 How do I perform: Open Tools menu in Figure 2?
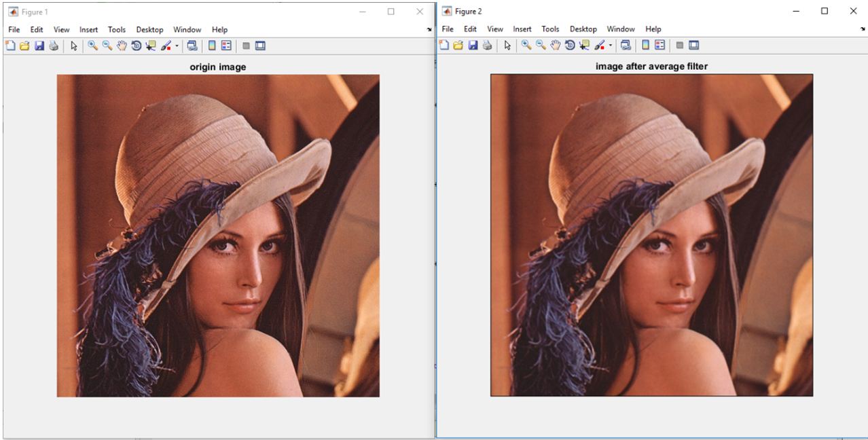550,29
